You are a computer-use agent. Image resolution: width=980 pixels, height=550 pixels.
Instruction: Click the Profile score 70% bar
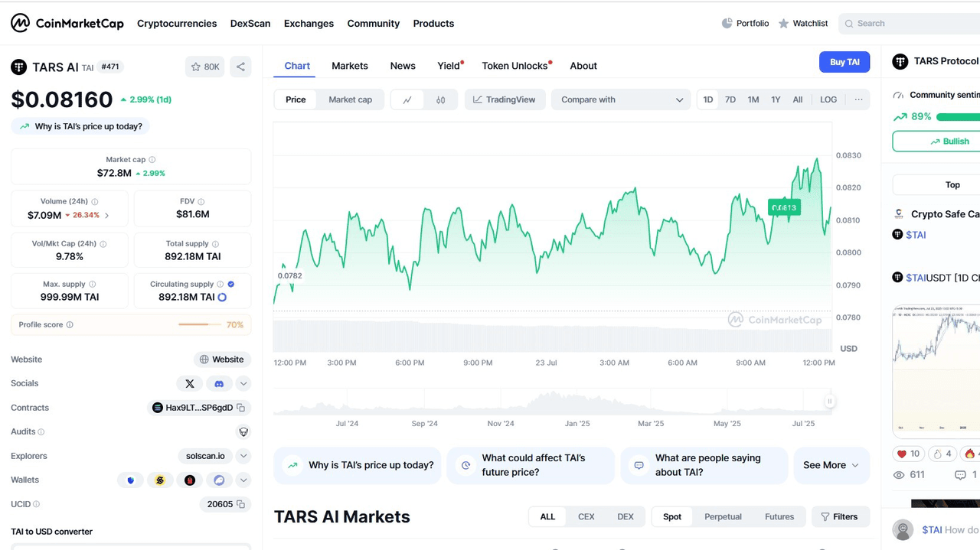click(200, 325)
